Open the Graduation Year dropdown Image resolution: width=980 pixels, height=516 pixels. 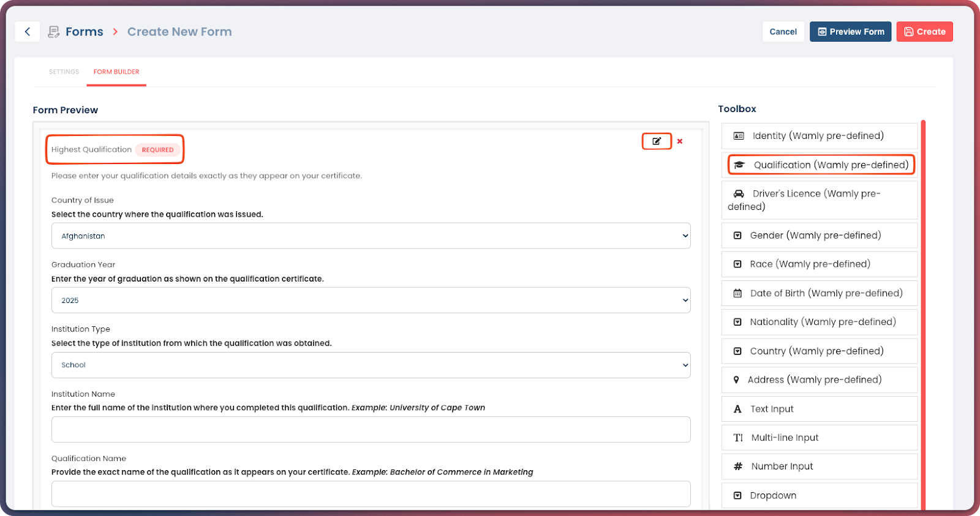click(x=371, y=301)
